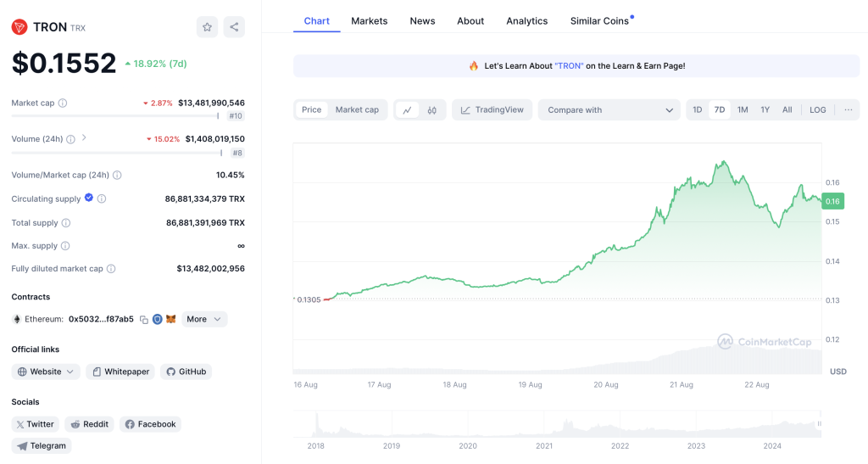This screenshot has width=868, height=464.
Task: Click the shield wallet icon by contract
Action: point(157,319)
